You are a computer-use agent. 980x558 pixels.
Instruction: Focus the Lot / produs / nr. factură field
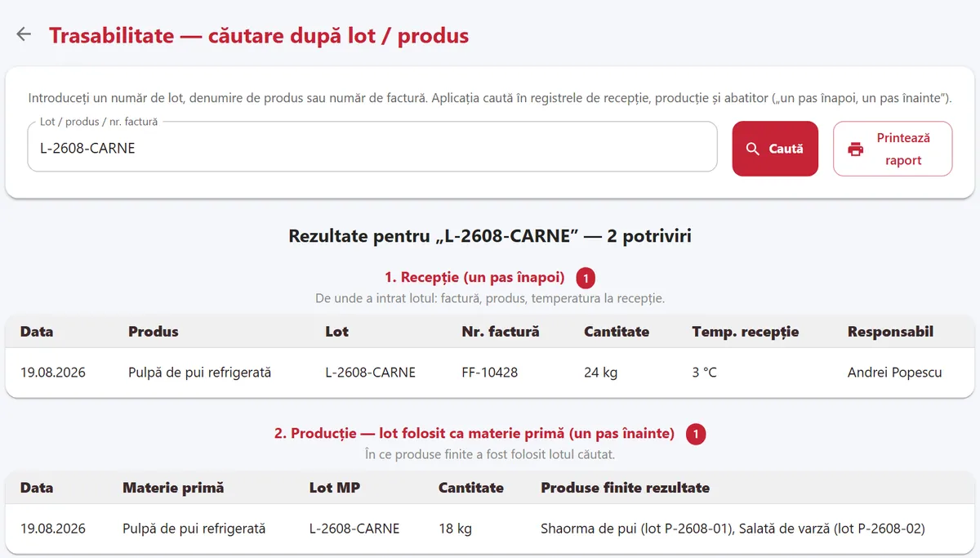click(x=372, y=149)
